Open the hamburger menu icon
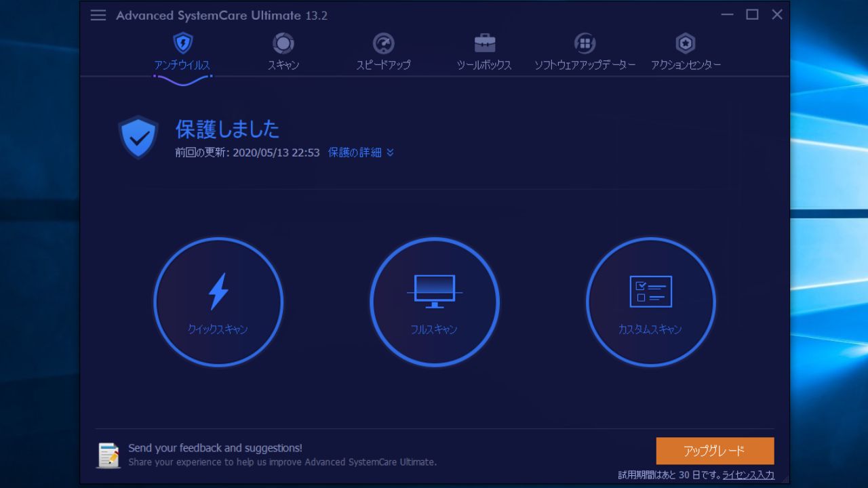This screenshot has width=868, height=488. [x=98, y=16]
